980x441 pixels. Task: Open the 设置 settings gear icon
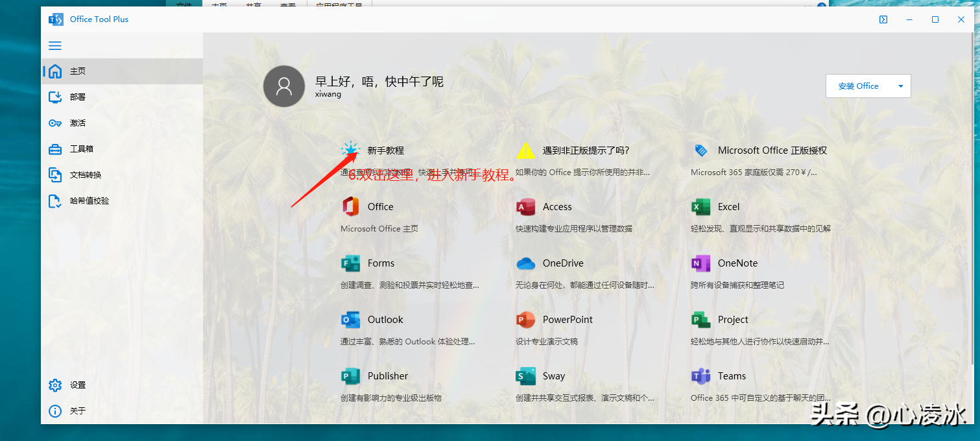(x=55, y=385)
